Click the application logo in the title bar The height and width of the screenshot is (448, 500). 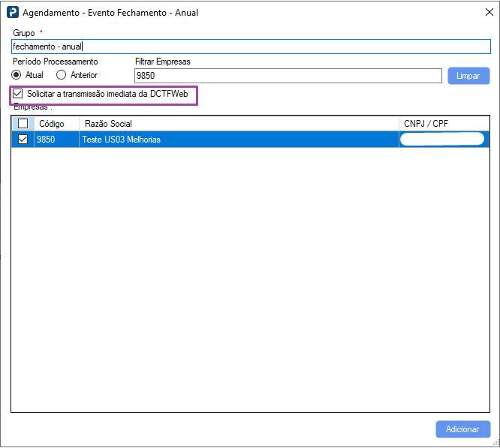pos(13,13)
